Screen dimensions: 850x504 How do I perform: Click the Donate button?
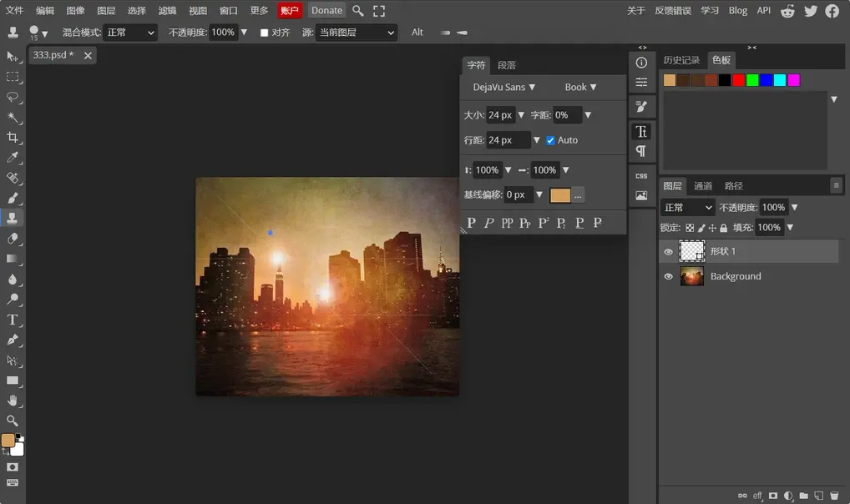coord(326,10)
